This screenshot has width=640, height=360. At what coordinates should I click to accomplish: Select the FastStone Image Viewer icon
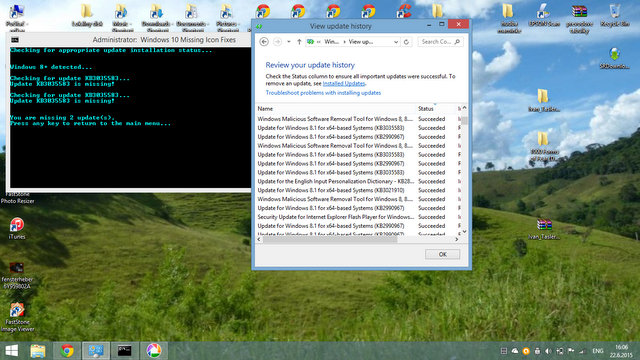click(x=17, y=318)
